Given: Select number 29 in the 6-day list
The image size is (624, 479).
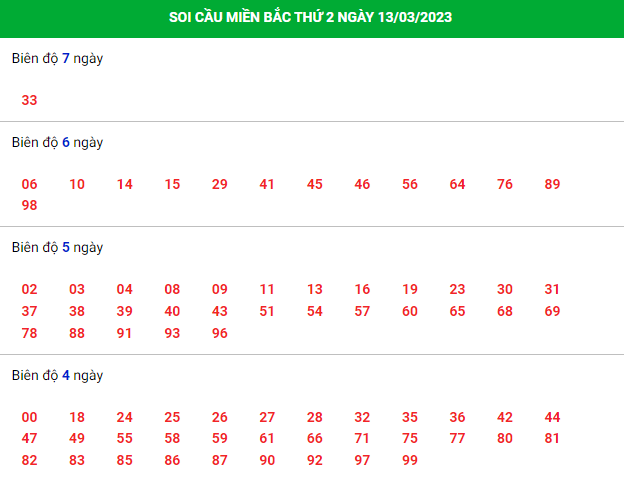Looking at the screenshot, I should click(x=220, y=184).
